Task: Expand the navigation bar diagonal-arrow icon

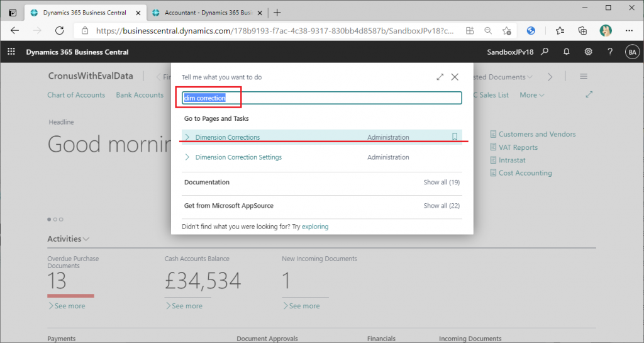Action: click(x=589, y=94)
